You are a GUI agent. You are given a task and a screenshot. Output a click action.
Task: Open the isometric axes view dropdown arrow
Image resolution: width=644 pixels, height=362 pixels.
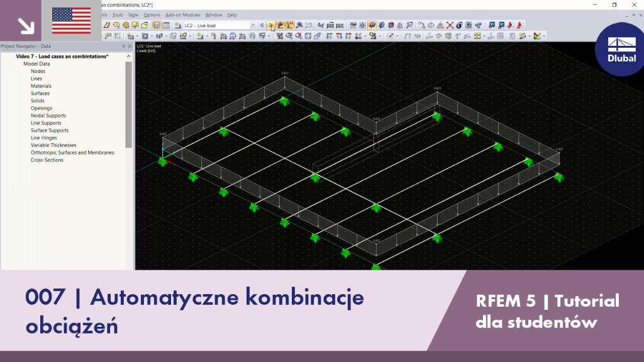365,36
